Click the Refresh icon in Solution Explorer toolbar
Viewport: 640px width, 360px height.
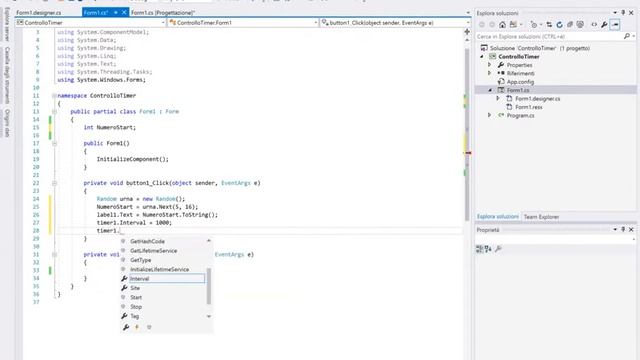pyautogui.click(x=559, y=24)
